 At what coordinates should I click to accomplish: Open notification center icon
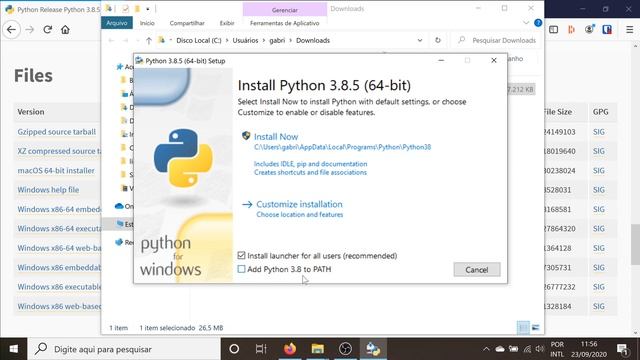tap(622, 349)
